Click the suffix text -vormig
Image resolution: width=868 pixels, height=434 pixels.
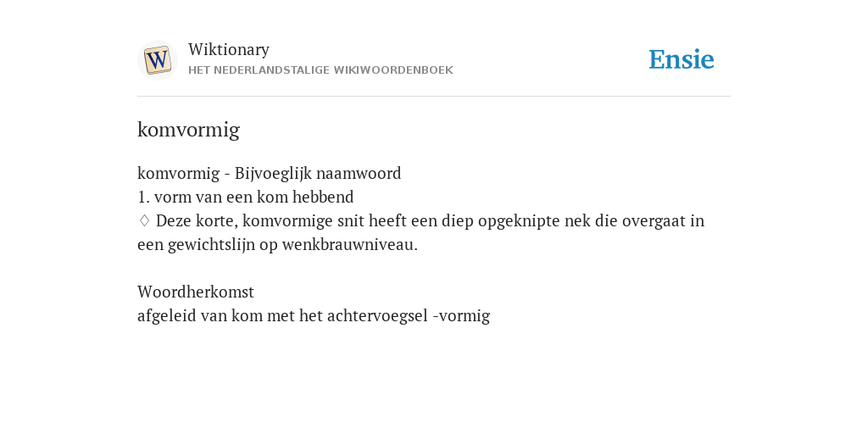tap(461, 316)
